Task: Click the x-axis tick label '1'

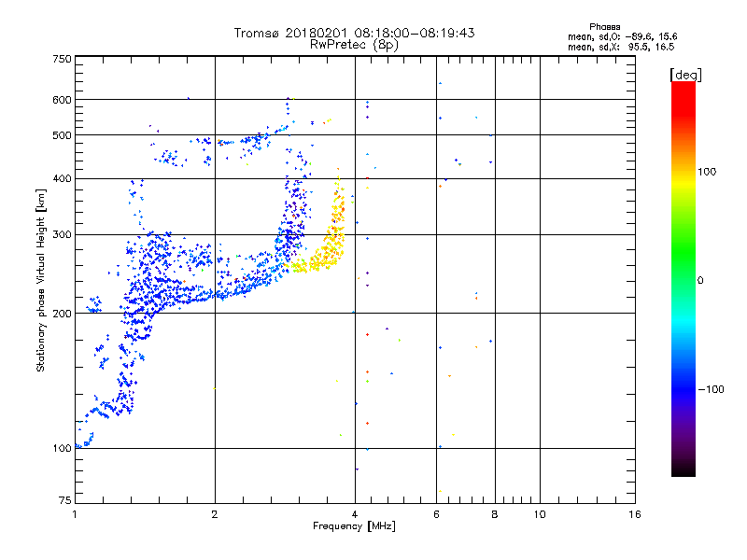Action: tap(75, 514)
